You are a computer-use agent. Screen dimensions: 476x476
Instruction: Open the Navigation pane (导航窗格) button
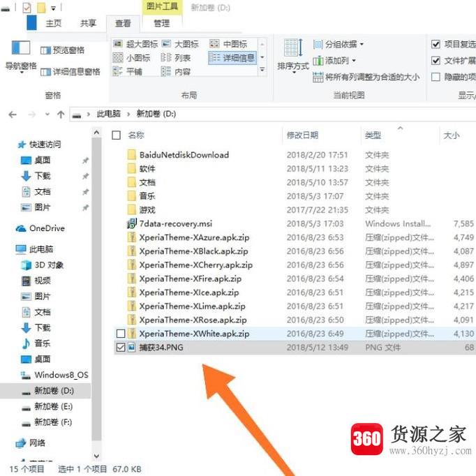(x=21, y=57)
